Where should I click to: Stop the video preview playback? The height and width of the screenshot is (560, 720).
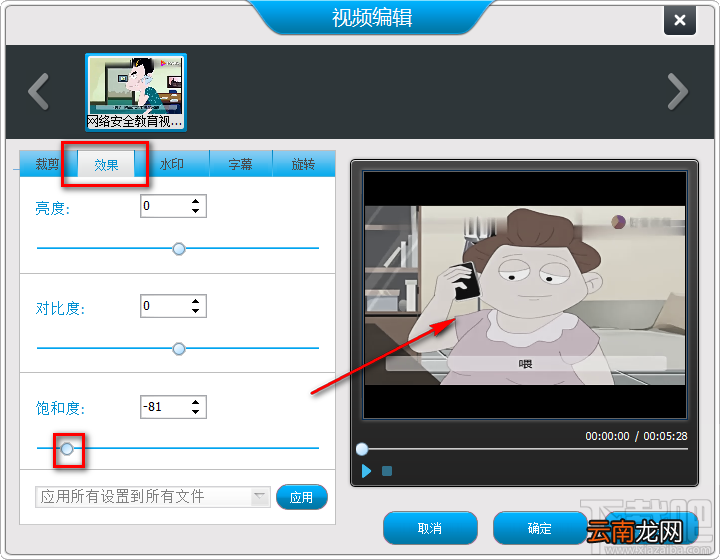click(x=387, y=471)
